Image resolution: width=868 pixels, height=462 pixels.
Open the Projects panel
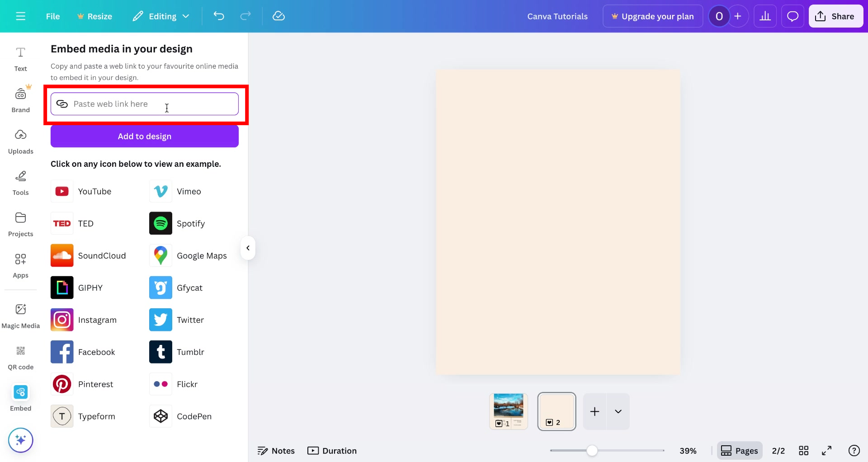click(20, 223)
